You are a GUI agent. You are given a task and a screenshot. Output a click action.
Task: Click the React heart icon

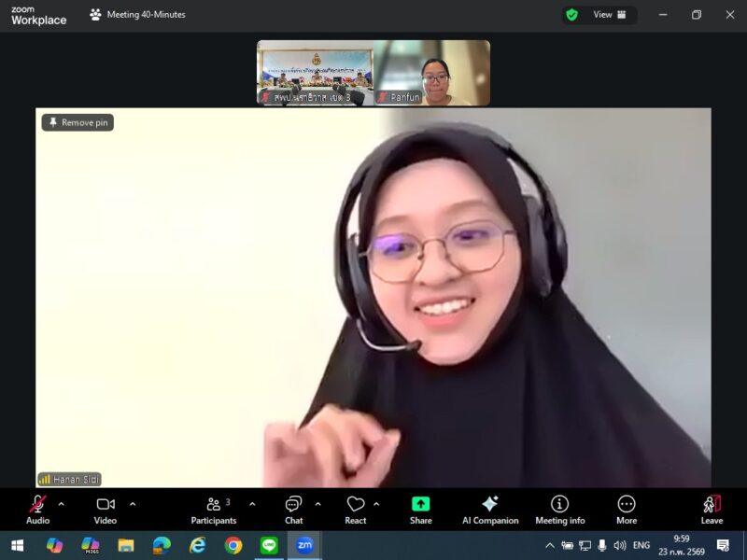point(355,510)
